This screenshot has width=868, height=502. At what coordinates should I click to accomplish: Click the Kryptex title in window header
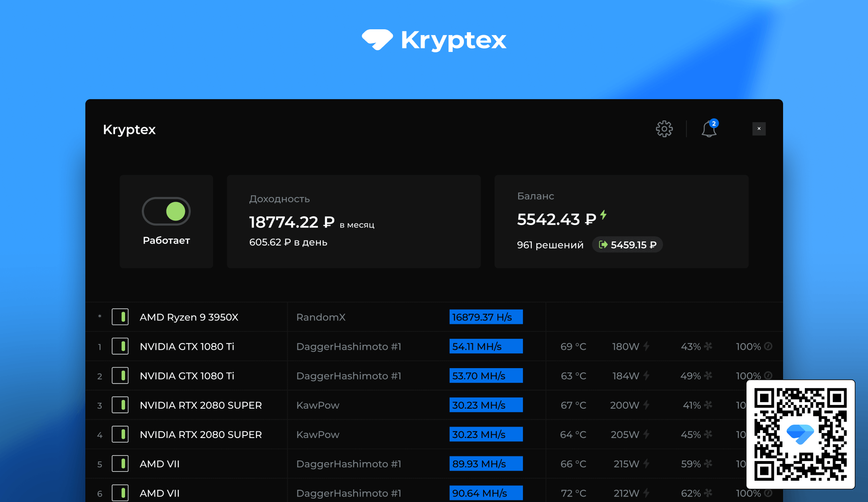[129, 129]
